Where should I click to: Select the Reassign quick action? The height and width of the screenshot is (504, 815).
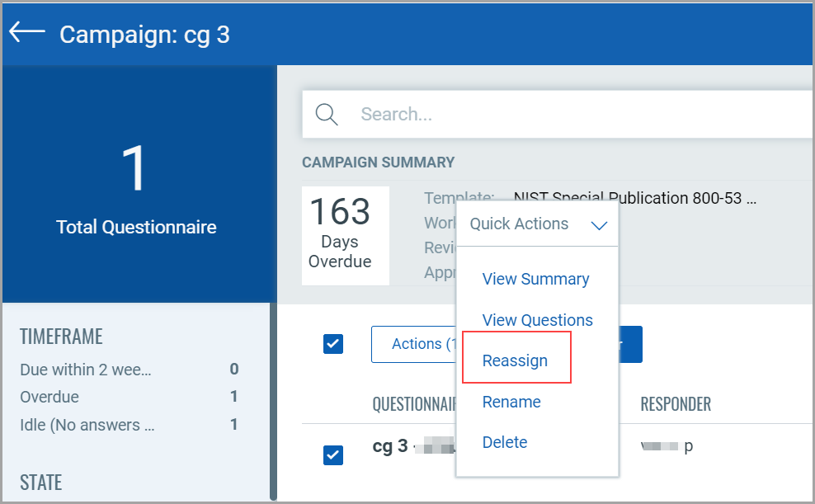[x=515, y=360]
